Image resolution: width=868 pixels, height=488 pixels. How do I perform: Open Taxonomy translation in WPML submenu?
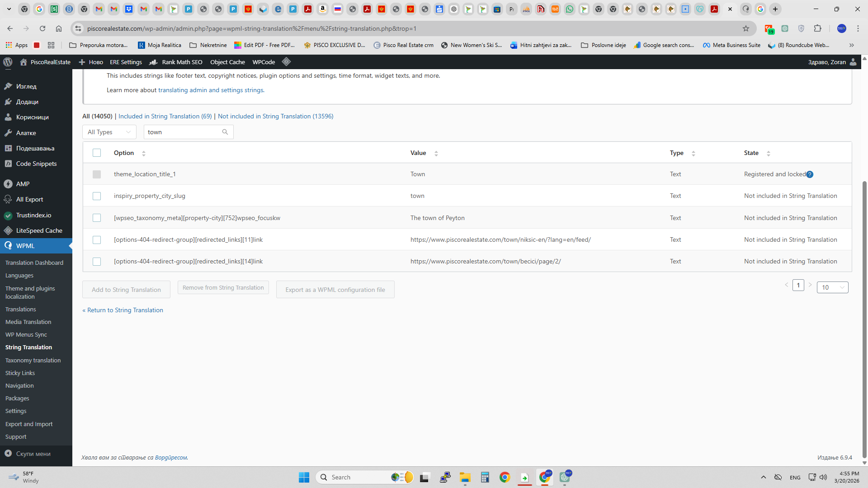click(x=33, y=360)
